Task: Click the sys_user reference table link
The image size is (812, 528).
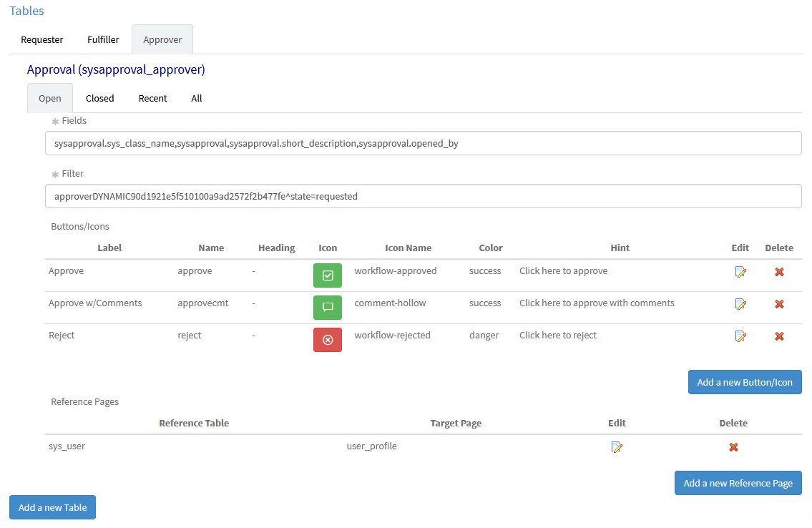Action: [x=66, y=445]
